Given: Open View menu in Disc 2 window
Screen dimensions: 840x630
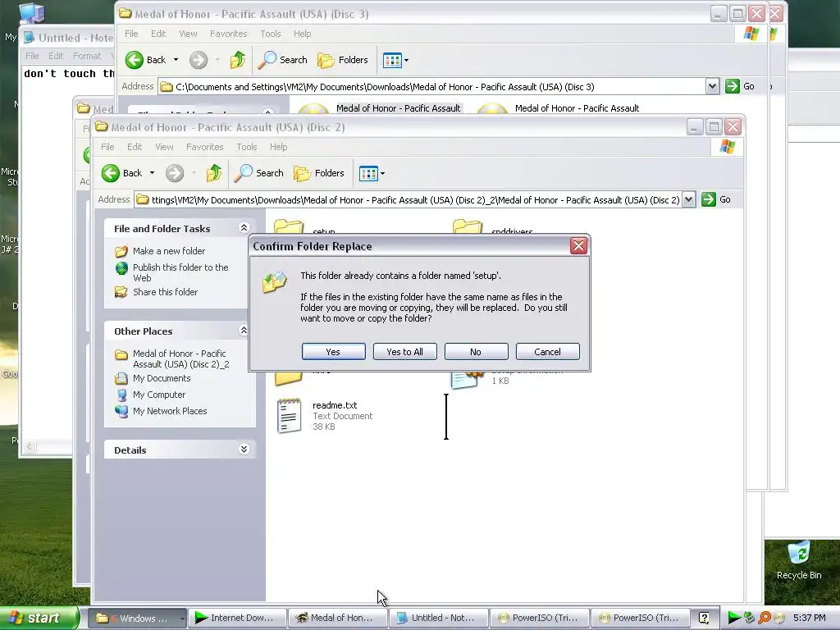Looking at the screenshot, I should pos(164,147).
